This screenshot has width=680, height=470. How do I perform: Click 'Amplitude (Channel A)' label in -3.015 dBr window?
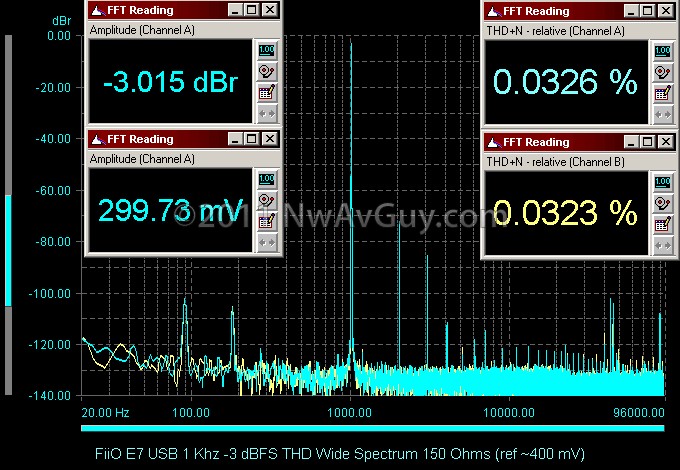(142, 30)
